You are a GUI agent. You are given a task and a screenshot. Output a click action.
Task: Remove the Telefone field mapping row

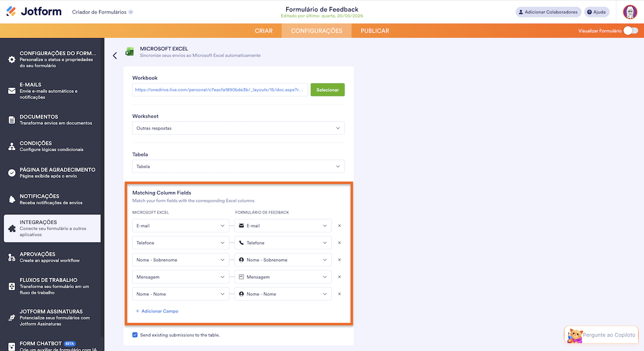(x=340, y=243)
